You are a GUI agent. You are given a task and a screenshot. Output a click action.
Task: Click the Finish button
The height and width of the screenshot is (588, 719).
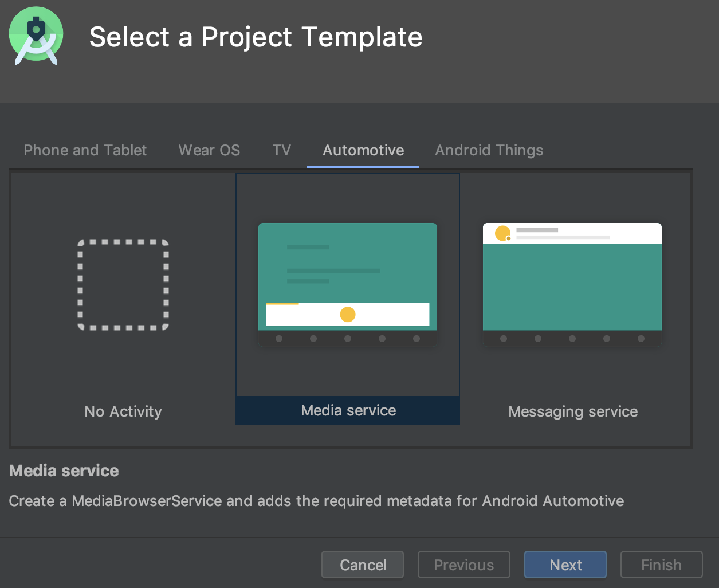coord(661,565)
